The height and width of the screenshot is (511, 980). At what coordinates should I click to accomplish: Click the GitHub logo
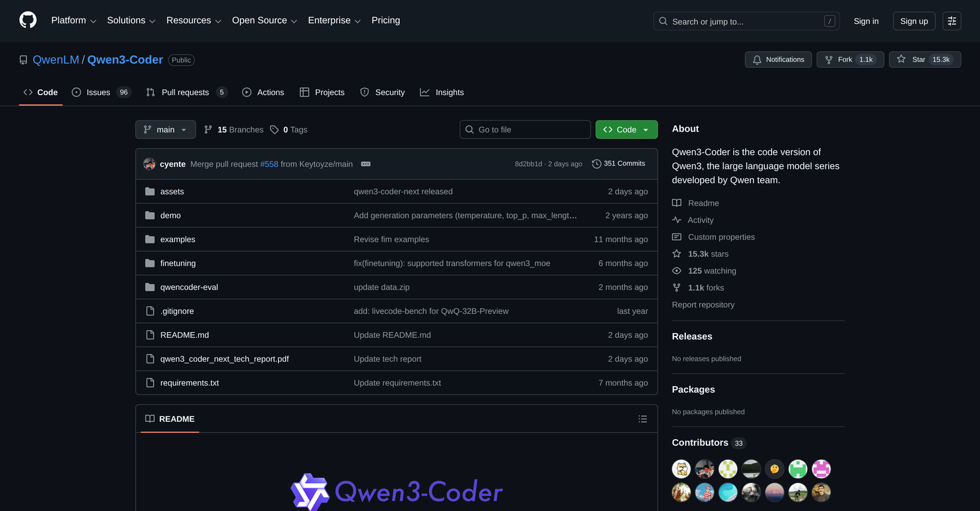(x=27, y=19)
